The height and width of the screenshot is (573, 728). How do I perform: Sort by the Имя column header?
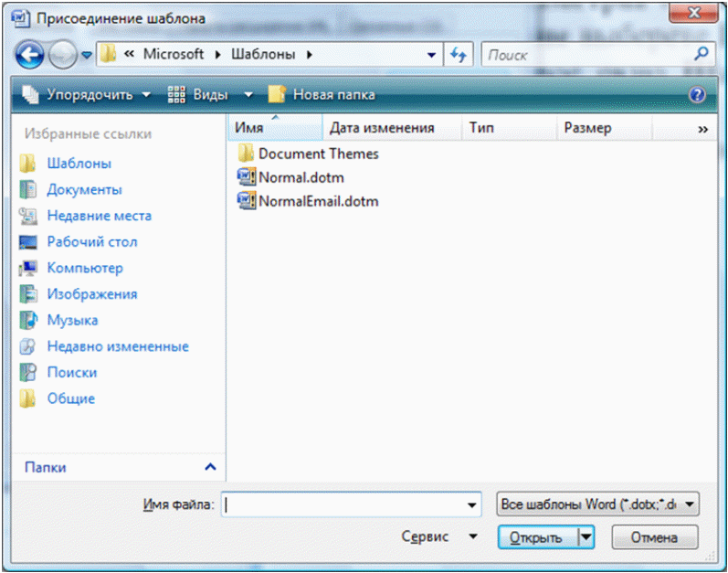tap(275, 128)
